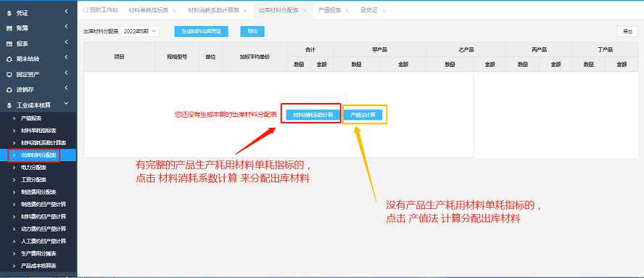
Task: Expand the 期末结转 menu chevron
Action: 66,58
